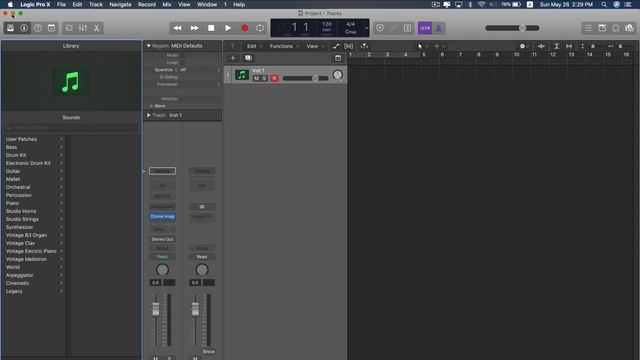Open the Snap settings gear menu
Viewport: 640px width, 360px height.
(x=524, y=46)
